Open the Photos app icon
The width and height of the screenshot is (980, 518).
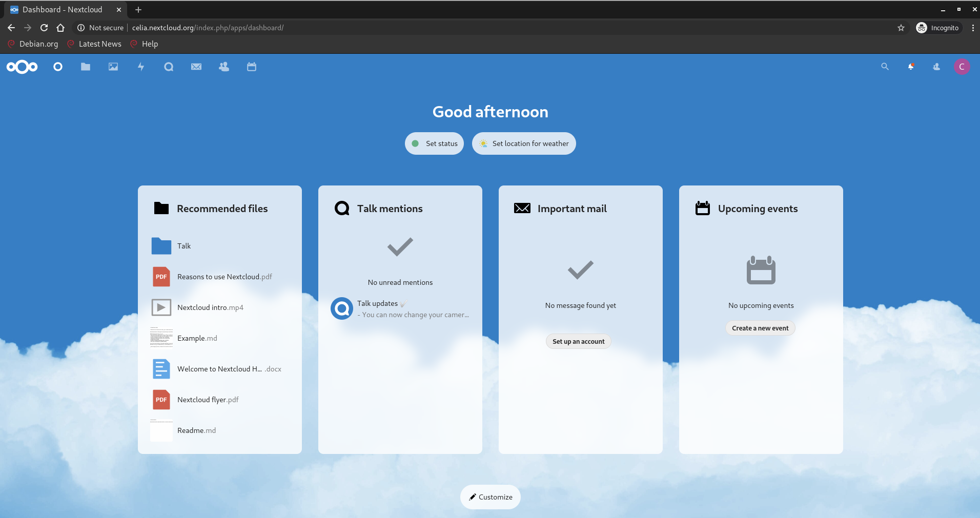(113, 67)
